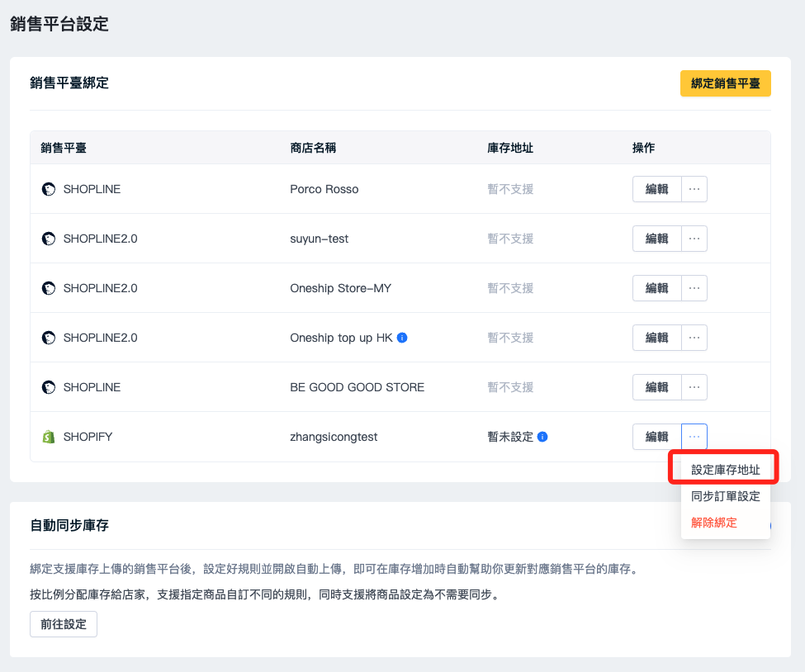
Task: Click the 綁定銷售平臺 yellow button
Action: pos(726,83)
